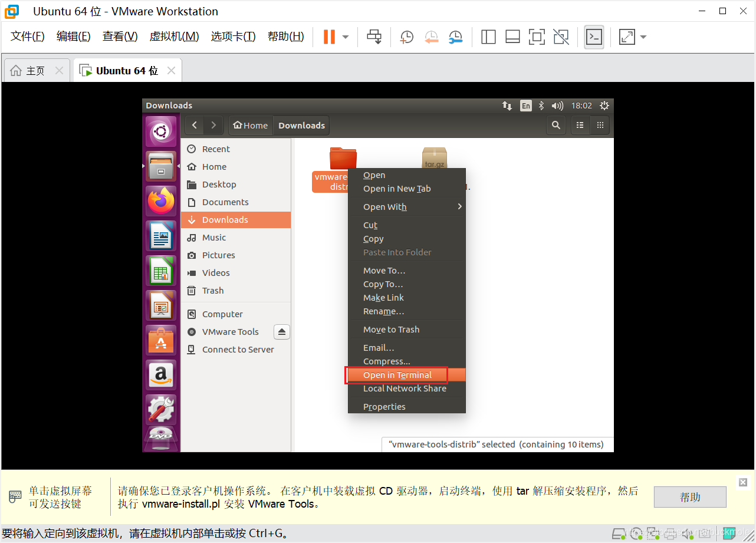The height and width of the screenshot is (543, 756).
Task: Launch LibreOffice Impress from the dock
Action: pos(161,305)
